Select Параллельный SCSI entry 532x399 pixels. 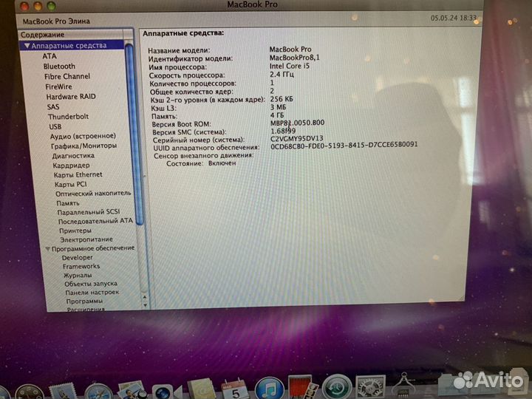pyautogui.click(x=89, y=212)
